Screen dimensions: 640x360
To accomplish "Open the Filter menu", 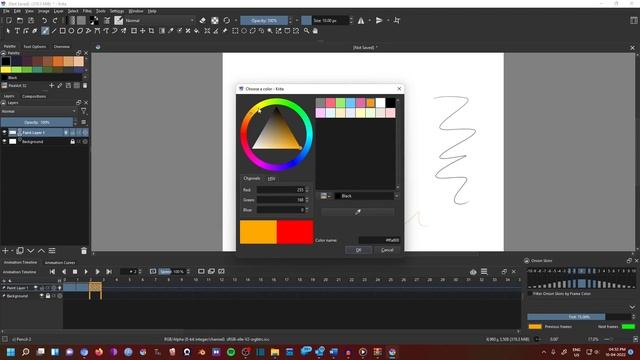I will pos(87,11).
